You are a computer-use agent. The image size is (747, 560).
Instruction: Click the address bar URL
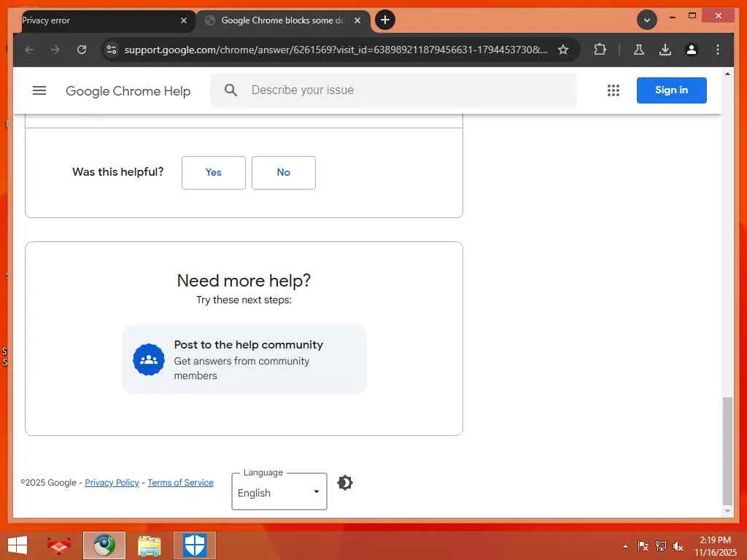(336, 50)
